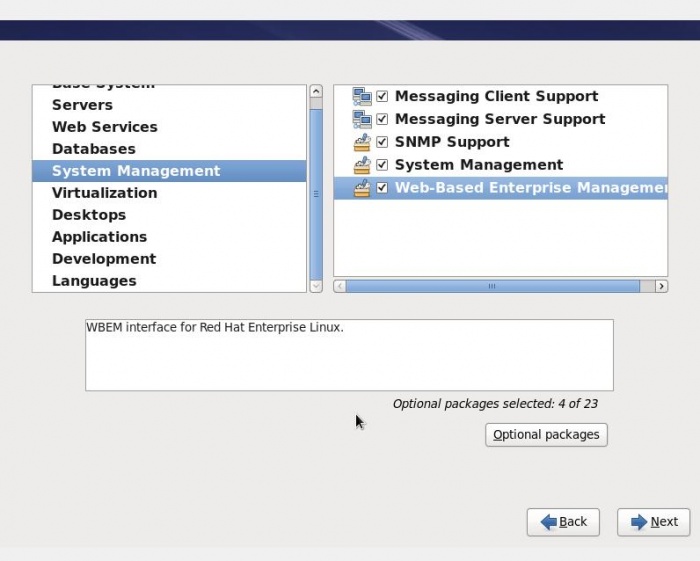Uncheck Messaging Server Support checkbox
The image size is (700, 561).
tap(382, 119)
